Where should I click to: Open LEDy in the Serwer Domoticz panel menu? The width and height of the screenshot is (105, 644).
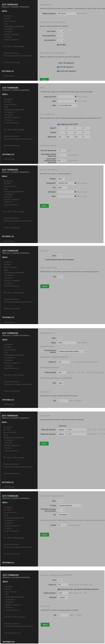(x=6, y=189)
